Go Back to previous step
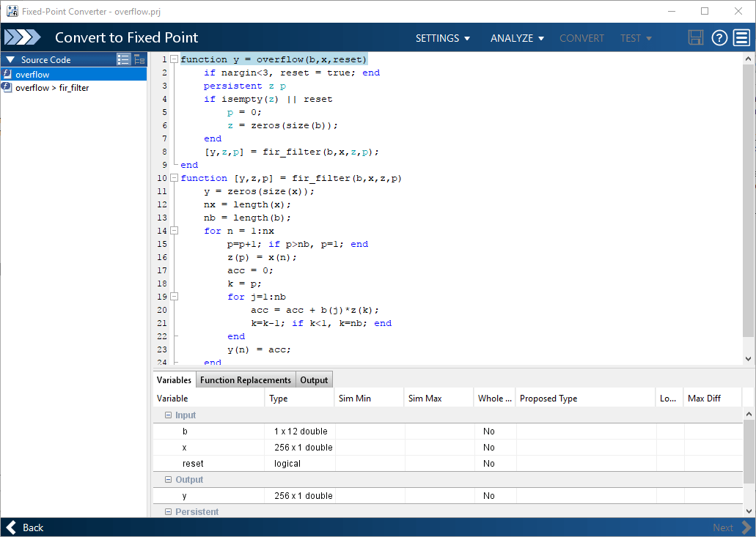 [x=25, y=527]
